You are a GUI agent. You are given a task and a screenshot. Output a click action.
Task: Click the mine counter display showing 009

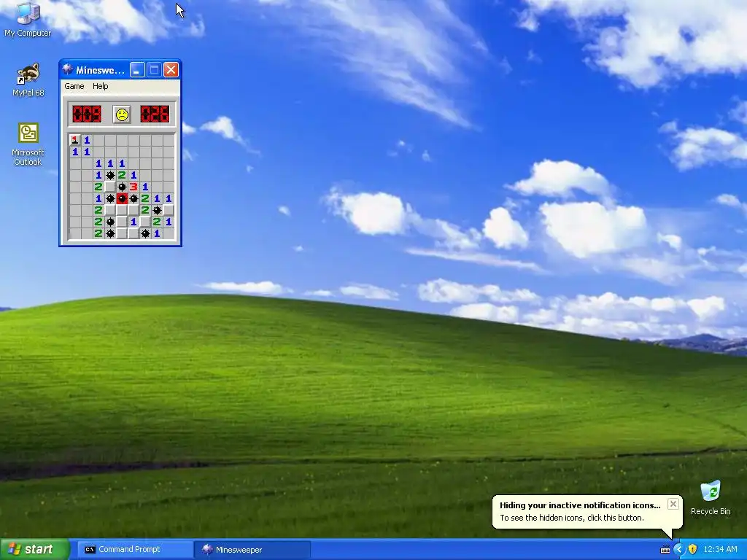pyautogui.click(x=87, y=114)
